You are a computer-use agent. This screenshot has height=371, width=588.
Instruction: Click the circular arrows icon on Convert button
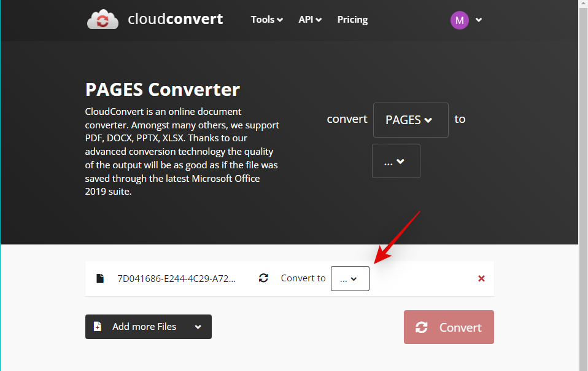[422, 327]
